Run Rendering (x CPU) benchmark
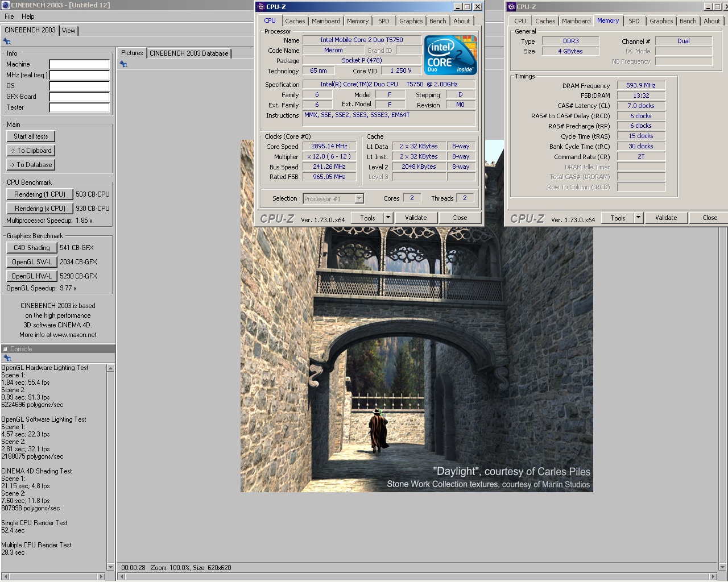 pos(40,209)
